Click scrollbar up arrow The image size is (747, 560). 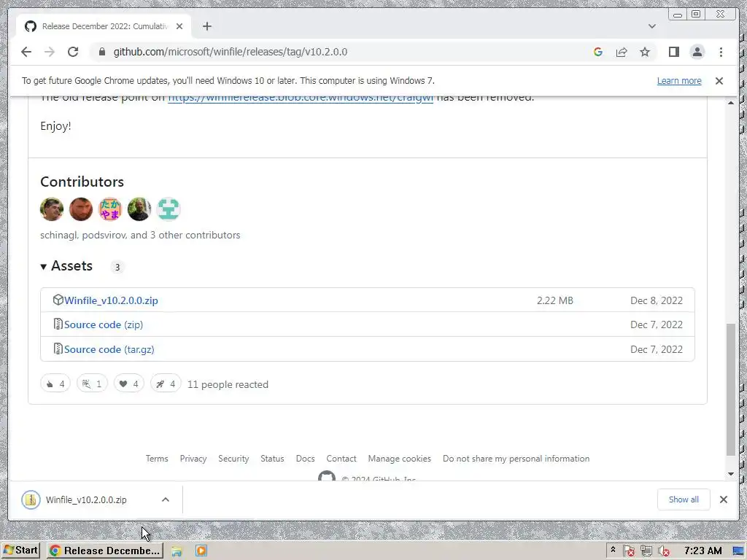click(x=731, y=103)
